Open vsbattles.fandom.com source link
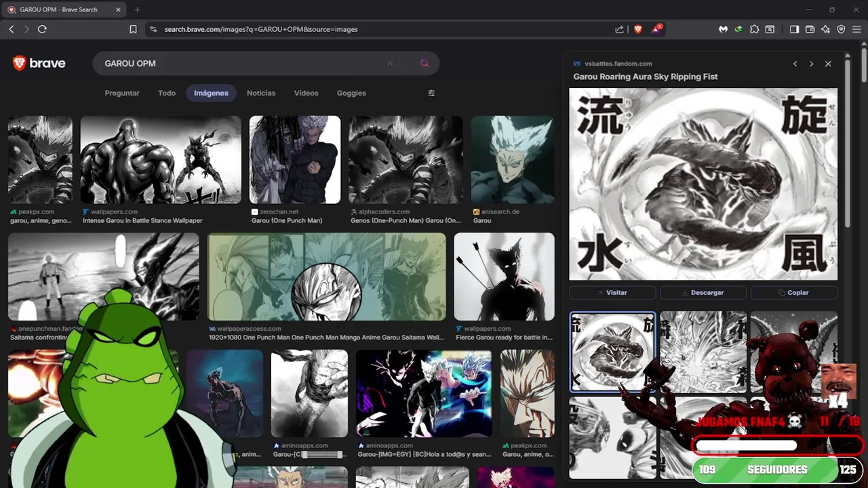The width and height of the screenshot is (868, 488). (618, 64)
